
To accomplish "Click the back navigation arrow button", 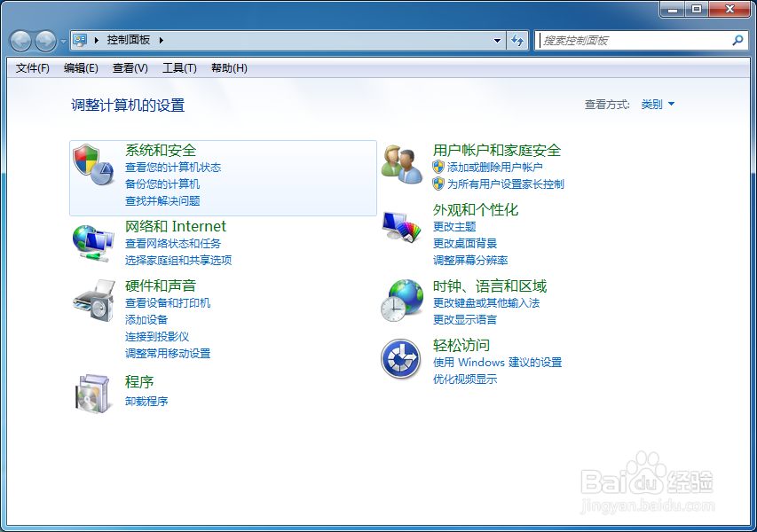I will (20, 41).
